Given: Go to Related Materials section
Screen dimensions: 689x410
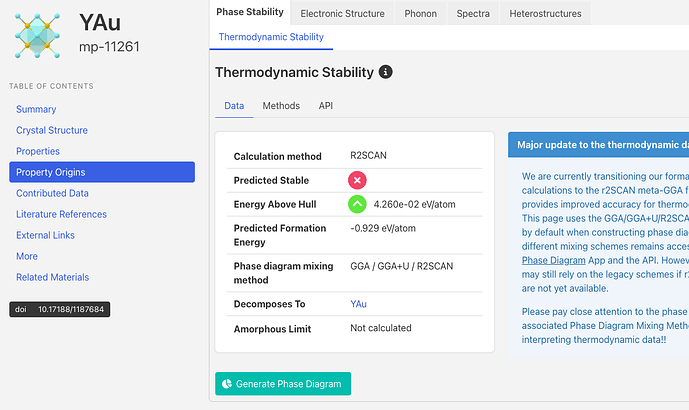Looking at the screenshot, I should pyautogui.click(x=53, y=277).
